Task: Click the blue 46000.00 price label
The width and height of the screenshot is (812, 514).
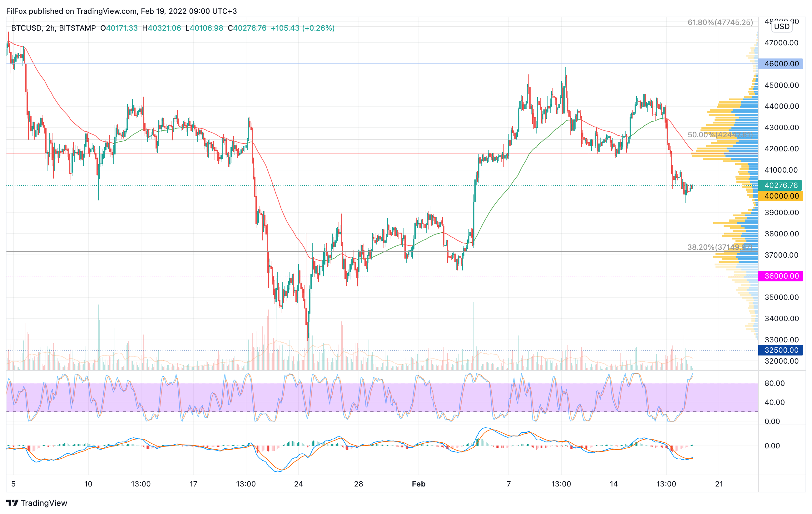Action: pyautogui.click(x=781, y=64)
